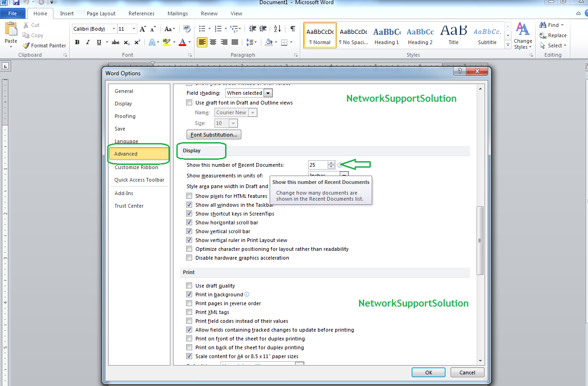The image size is (588, 386).
Task: Apply the red Font Color
Action: (x=182, y=42)
